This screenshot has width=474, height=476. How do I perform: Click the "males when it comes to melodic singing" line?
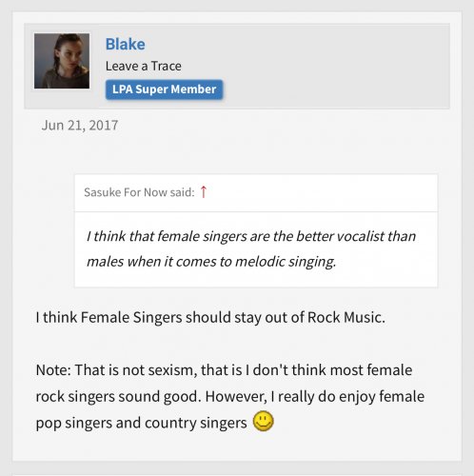click(x=211, y=262)
